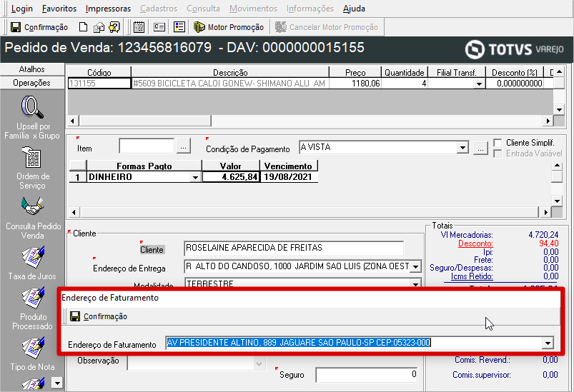Screen dimensions: 574x392
Task: Open the Impressoras menu
Action: 108,9
